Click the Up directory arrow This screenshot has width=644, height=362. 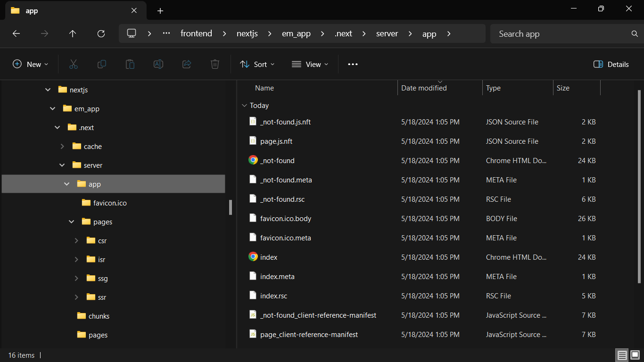[73, 33]
